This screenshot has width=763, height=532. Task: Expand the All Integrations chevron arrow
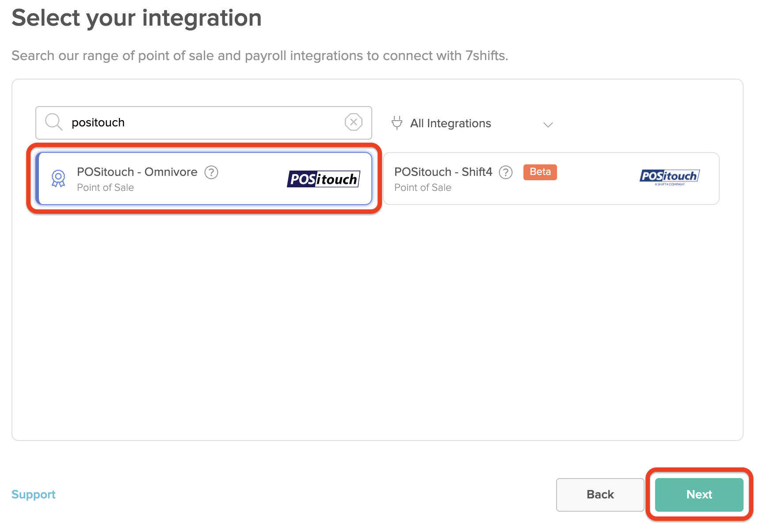[x=548, y=125]
